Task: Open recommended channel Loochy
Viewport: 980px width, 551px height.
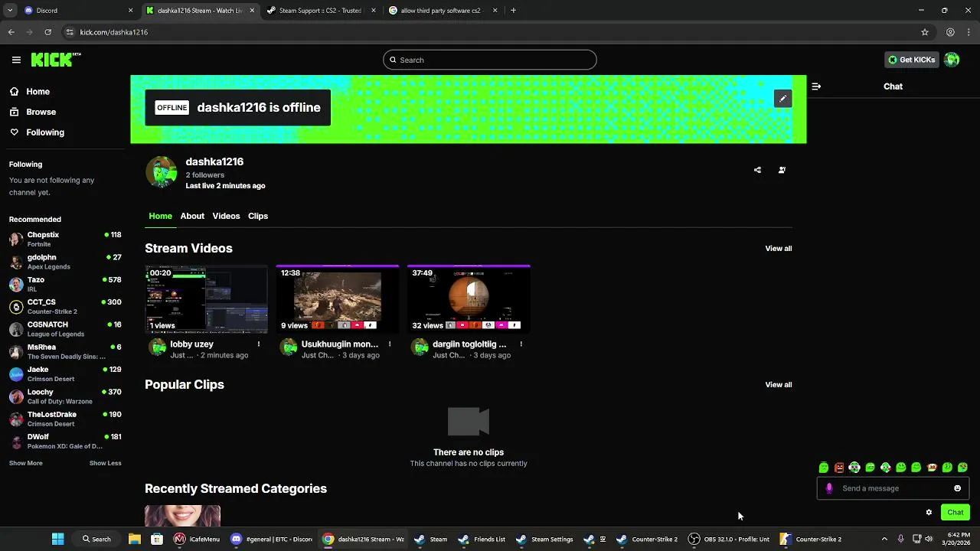Action: click(x=65, y=396)
